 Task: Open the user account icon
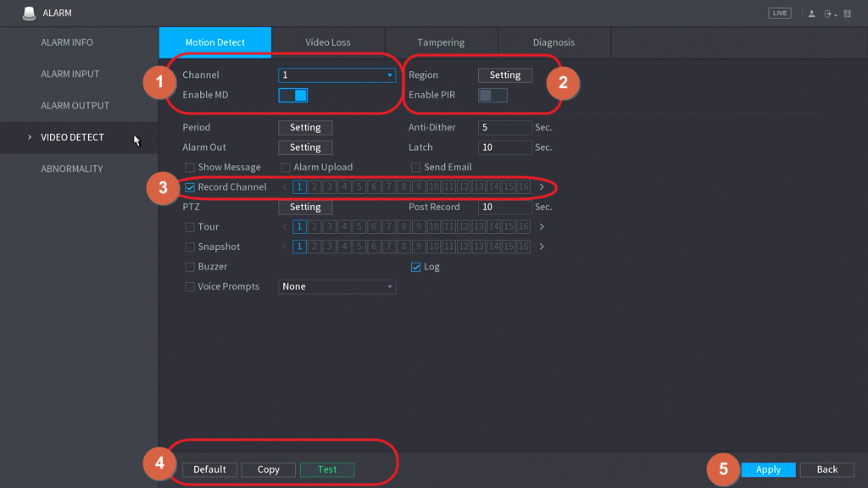[x=811, y=14]
